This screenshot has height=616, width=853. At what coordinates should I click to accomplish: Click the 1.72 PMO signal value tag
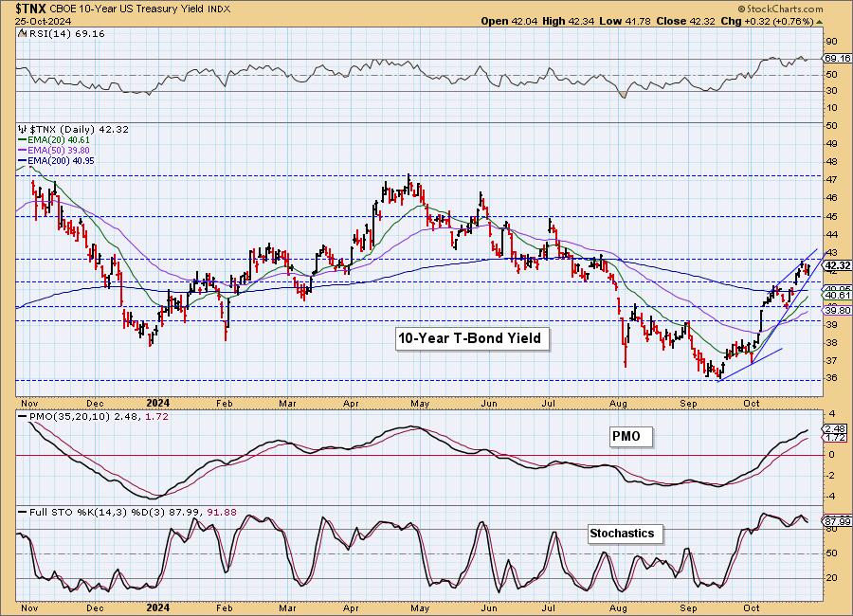[836, 438]
